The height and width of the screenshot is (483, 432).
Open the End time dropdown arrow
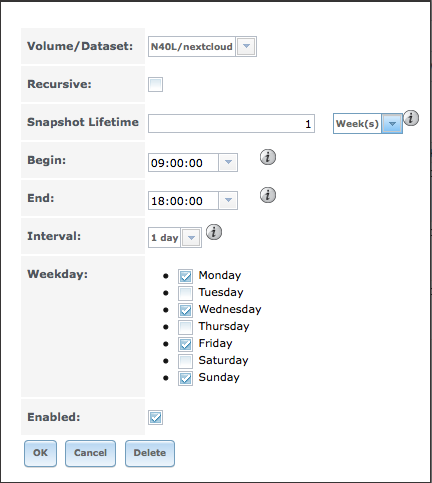[228, 200]
